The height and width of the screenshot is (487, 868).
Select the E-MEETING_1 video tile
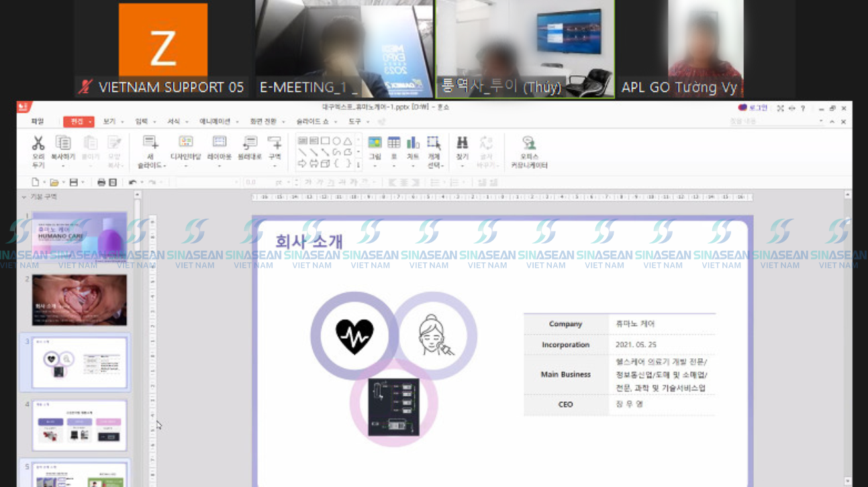coord(344,49)
